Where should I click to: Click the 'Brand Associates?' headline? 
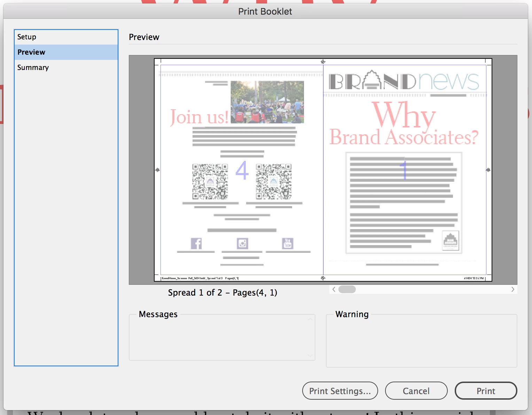click(x=404, y=137)
